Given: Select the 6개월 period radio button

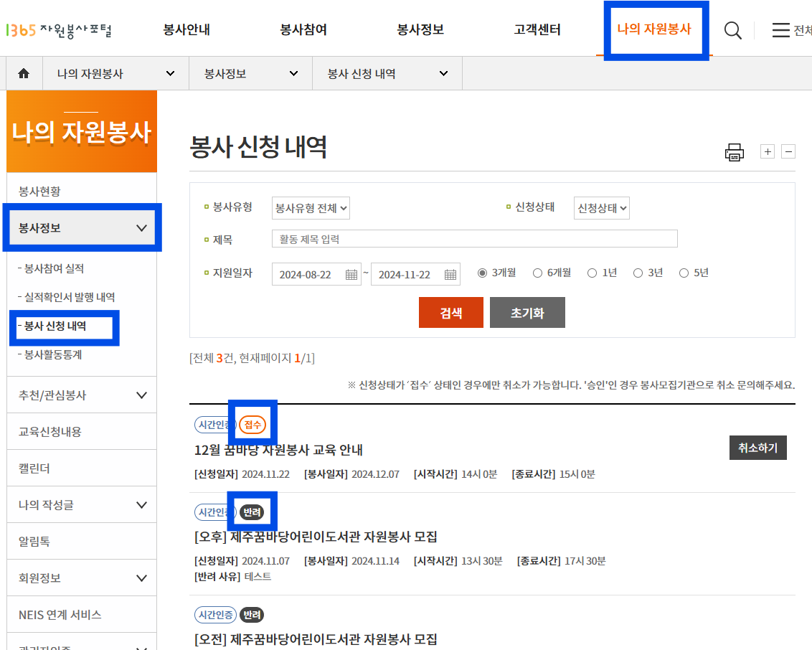Looking at the screenshot, I should point(537,273).
